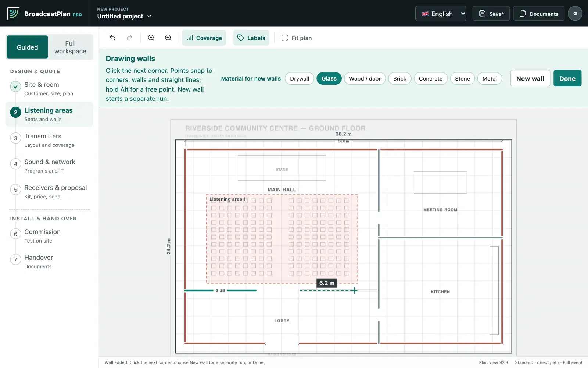Open step 5 Receivers & proposal
The image size is (588, 368).
point(49,192)
